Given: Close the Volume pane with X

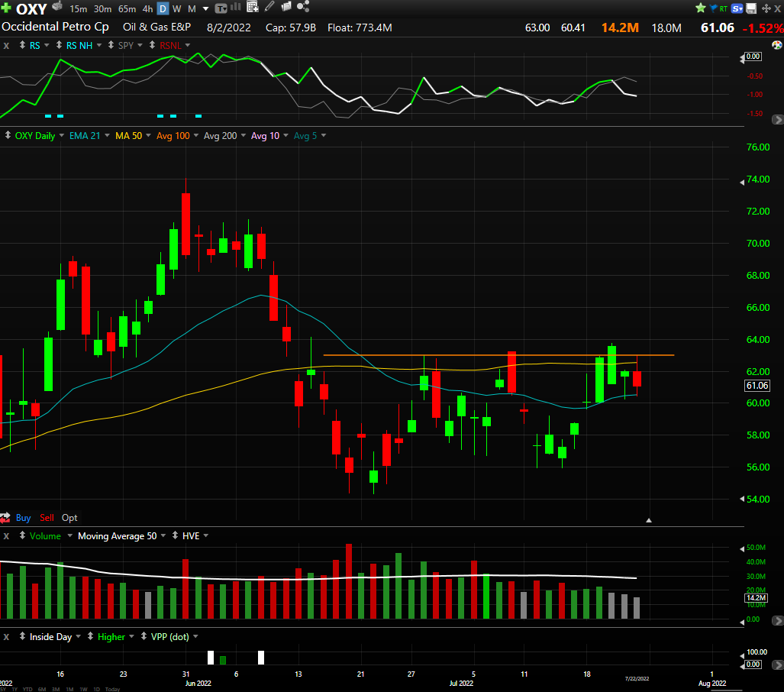Looking at the screenshot, I should tap(7, 536).
